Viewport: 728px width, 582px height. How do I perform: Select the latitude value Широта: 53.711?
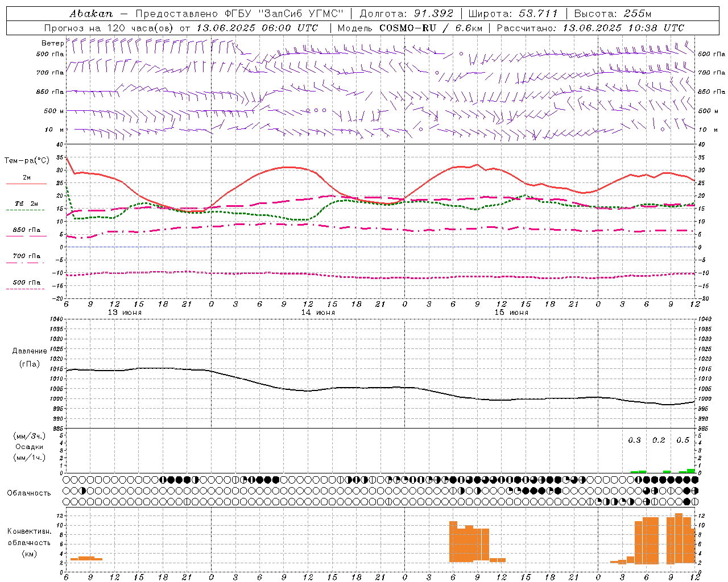513,14
